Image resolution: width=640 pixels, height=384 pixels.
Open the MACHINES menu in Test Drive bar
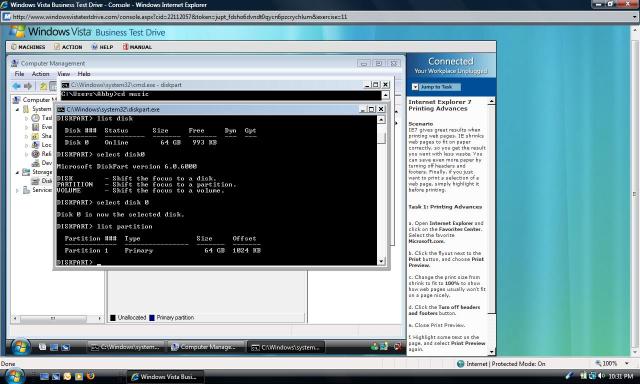[28, 47]
